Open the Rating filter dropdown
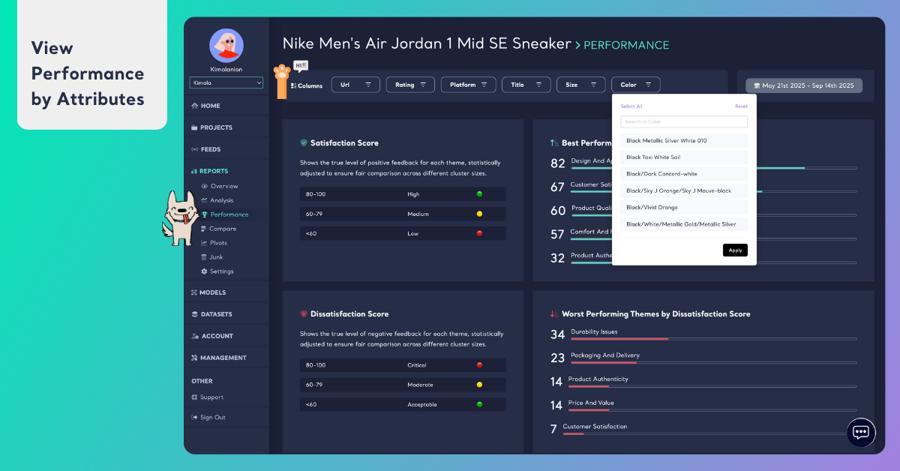Viewport: 900px width, 471px height. pyautogui.click(x=410, y=85)
